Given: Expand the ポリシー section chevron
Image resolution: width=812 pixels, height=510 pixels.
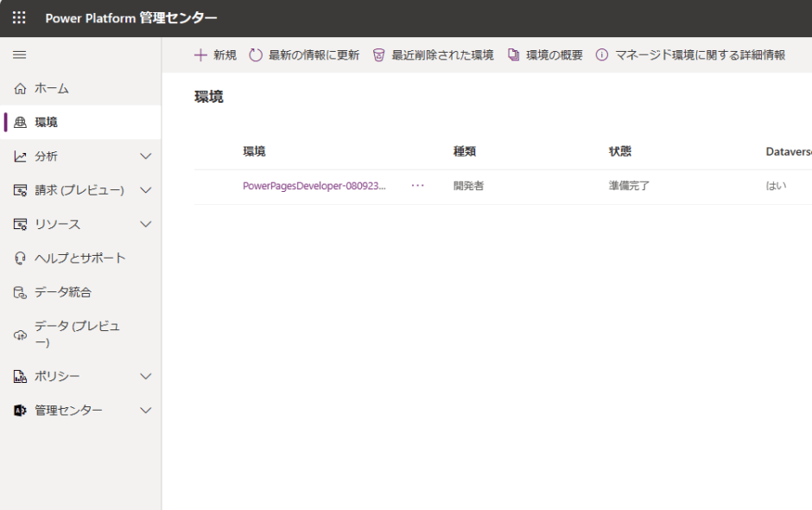Looking at the screenshot, I should tap(145, 376).
